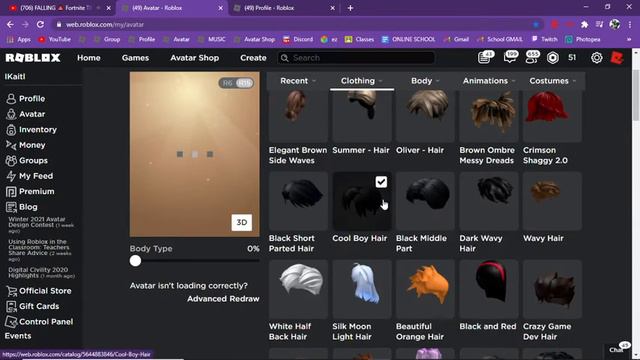Select Black Middle Part hair thumbnail

(x=425, y=201)
